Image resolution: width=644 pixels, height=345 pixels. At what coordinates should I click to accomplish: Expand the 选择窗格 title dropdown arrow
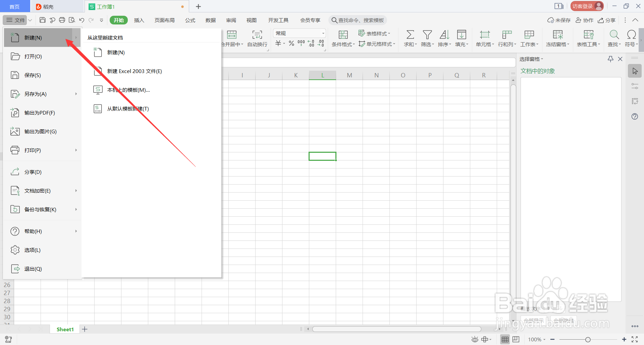pyautogui.click(x=542, y=59)
